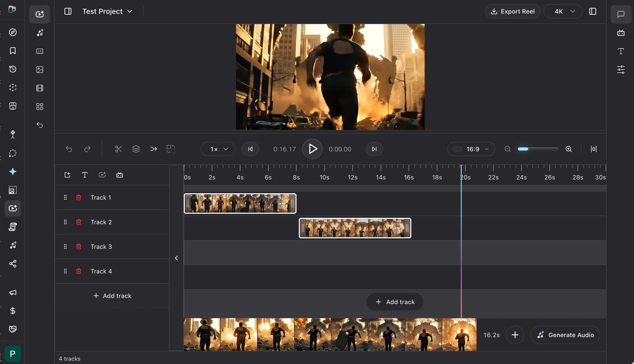
Task: Open the grid apps panel icon
Action: pyautogui.click(x=40, y=106)
